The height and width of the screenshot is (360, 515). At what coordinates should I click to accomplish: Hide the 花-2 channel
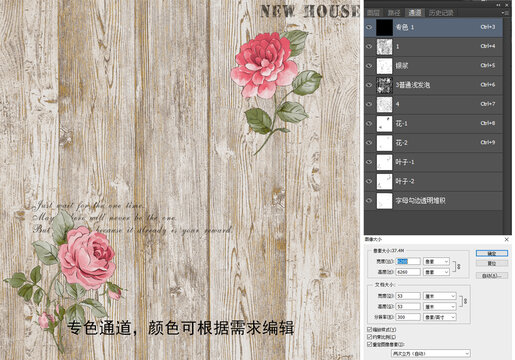(x=369, y=143)
